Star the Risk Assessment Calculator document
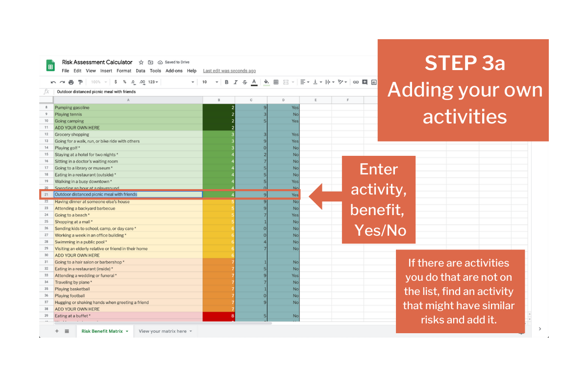The image size is (588, 392). pyautogui.click(x=141, y=63)
